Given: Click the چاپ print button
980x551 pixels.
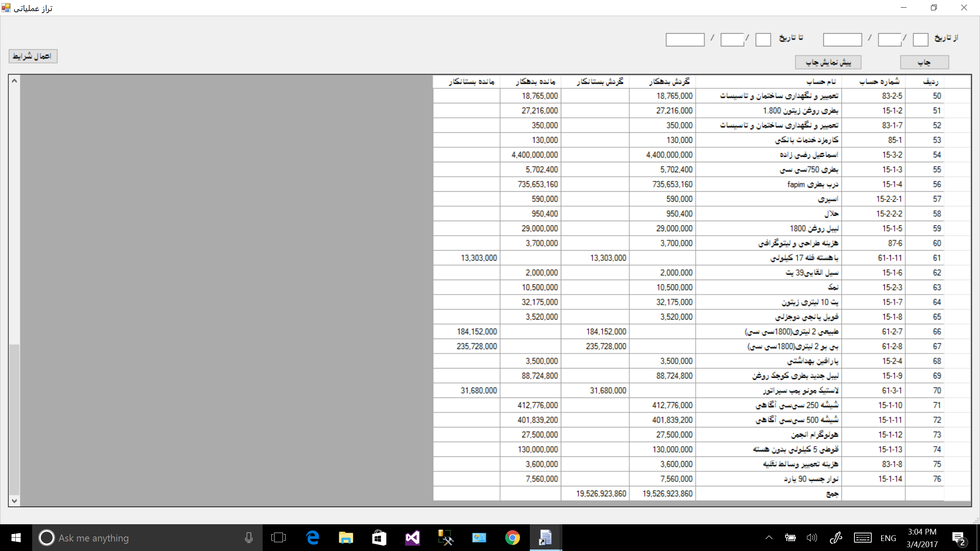Looking at the screenshot, I should (924, 62).
